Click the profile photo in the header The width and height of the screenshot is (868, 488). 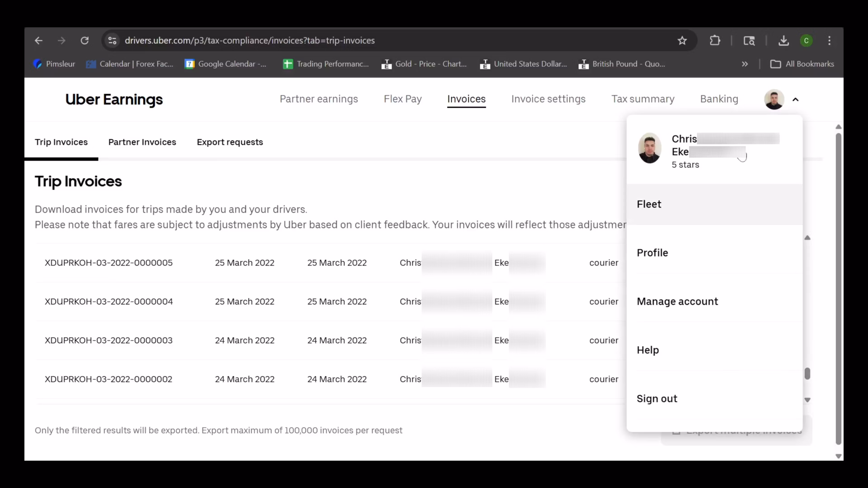774,99
